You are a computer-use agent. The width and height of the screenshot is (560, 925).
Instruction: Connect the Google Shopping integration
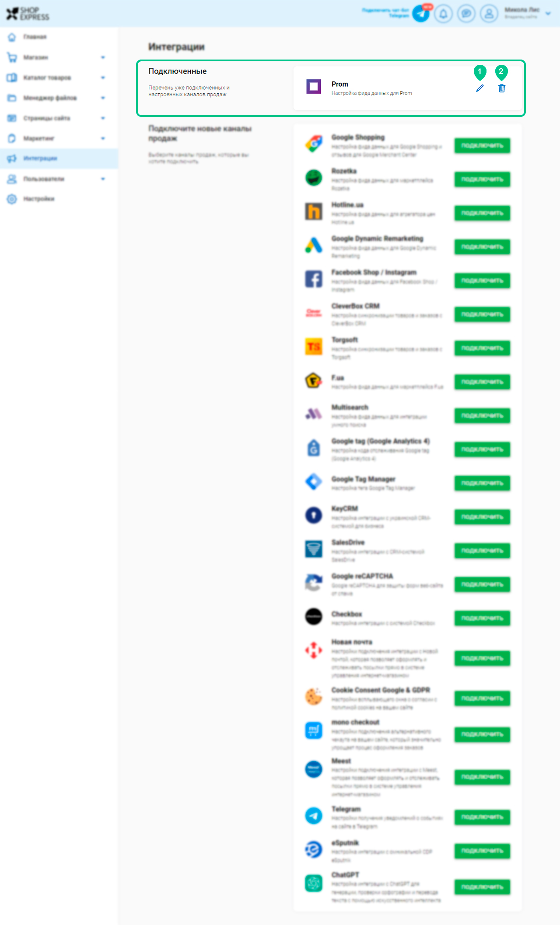click(482, 145)
